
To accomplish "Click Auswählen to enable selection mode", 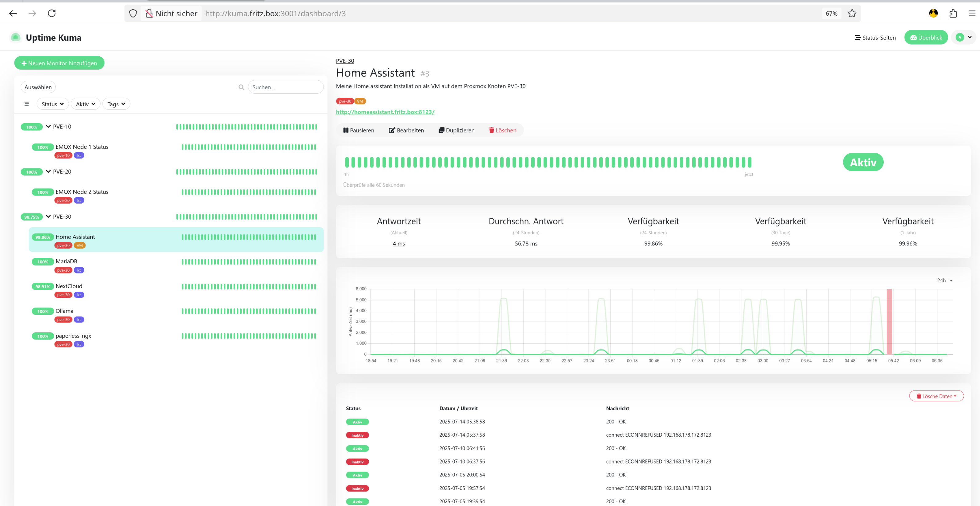I will [x=38, y=87].
